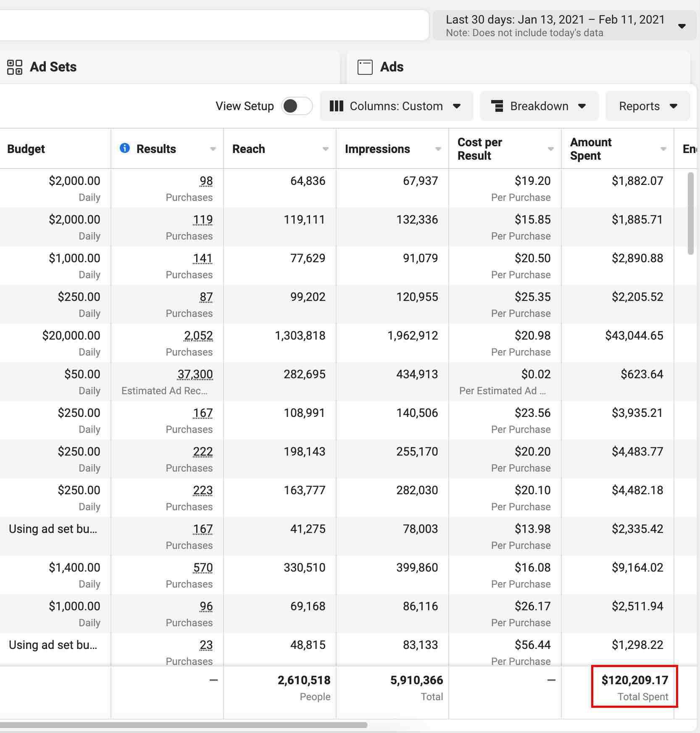
Task: Click the vertical table scrollbar
Action: (690, 213)
